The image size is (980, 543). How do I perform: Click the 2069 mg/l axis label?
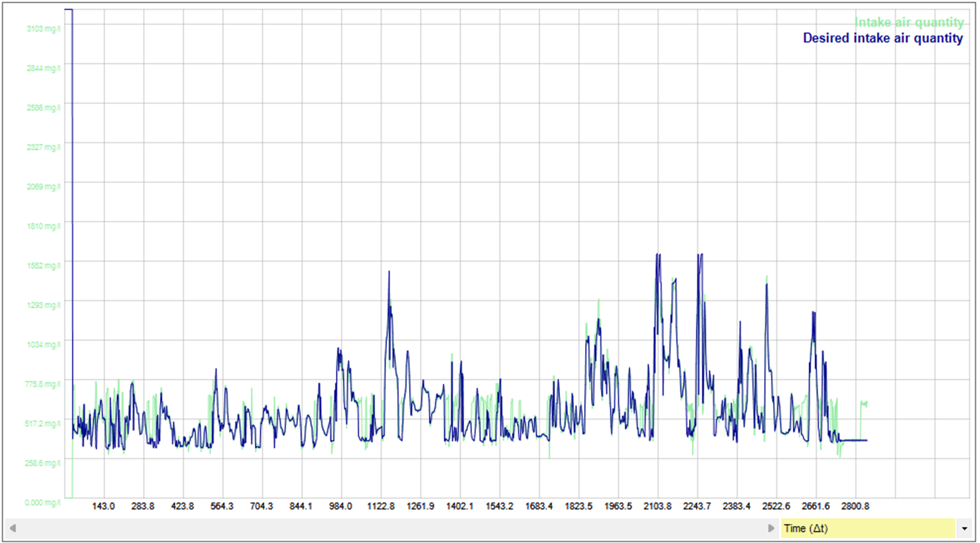click(x=44, y=186)
